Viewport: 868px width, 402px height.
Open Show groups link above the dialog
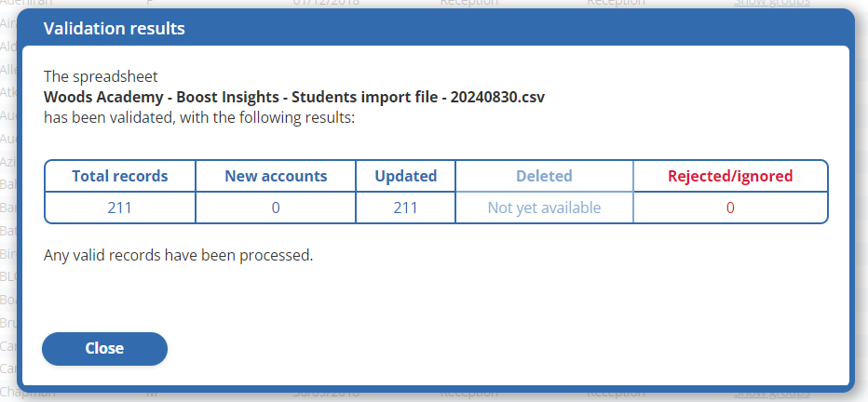tap(771, 3)
